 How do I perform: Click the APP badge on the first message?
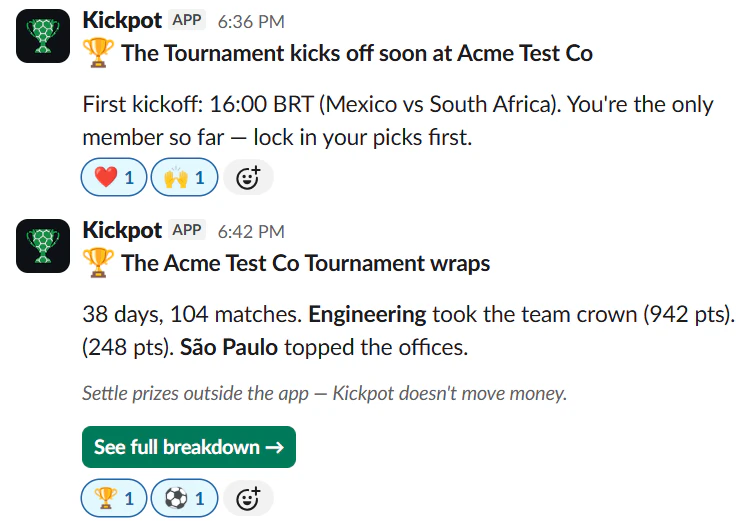point(187,20)
